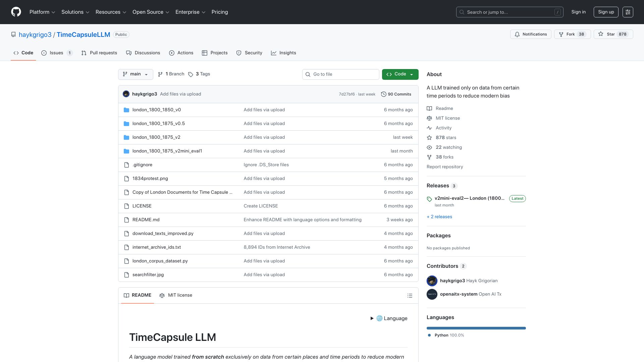Open the Security tab
This screenshot has height=362, width=644.
(x=249, y=53)
